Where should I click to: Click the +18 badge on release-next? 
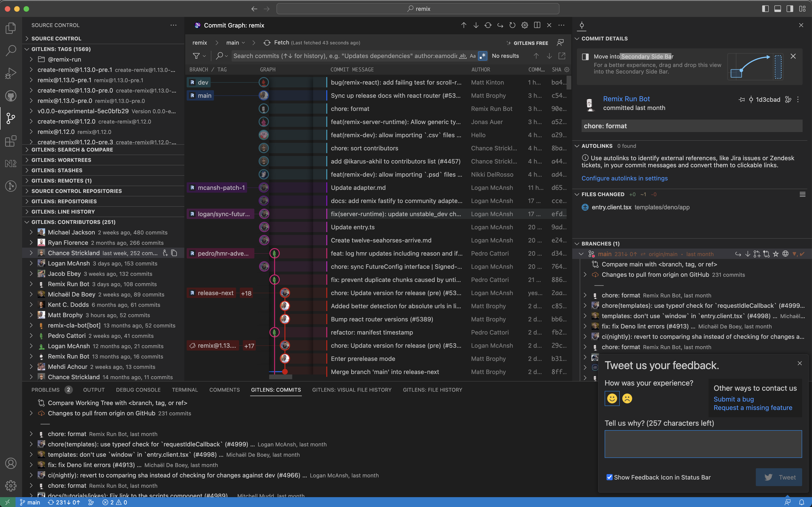click(x=246, y=293)
